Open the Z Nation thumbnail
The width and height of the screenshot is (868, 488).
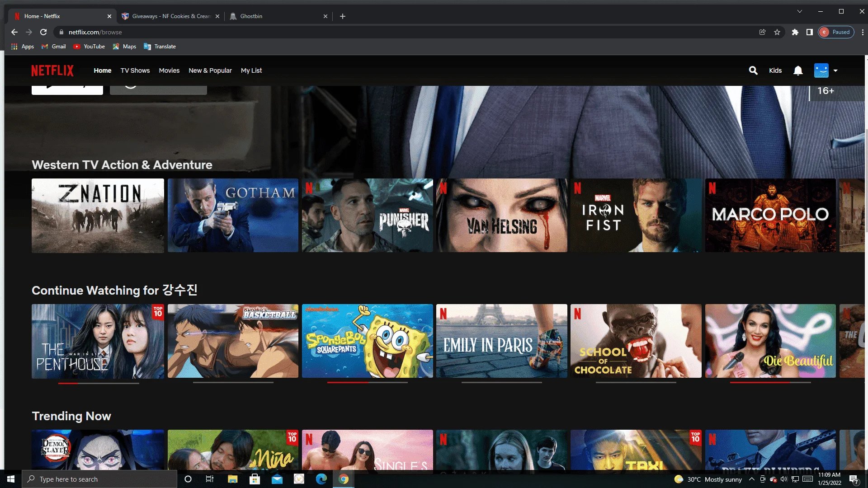click(x=98, y=215)
